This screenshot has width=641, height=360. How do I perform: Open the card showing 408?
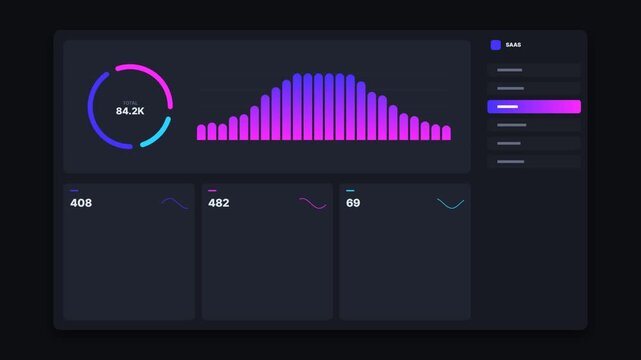(129, 251)
